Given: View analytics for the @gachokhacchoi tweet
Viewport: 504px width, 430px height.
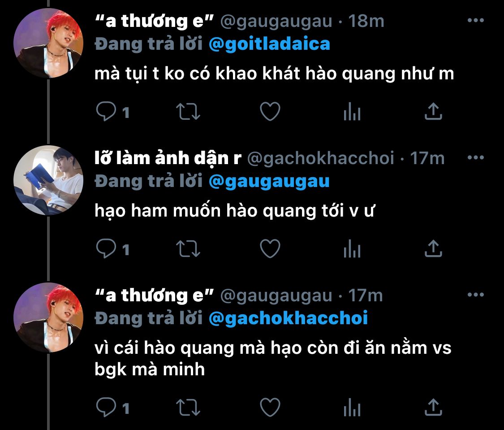Looking at the screenshot, I should coord(352,248).
